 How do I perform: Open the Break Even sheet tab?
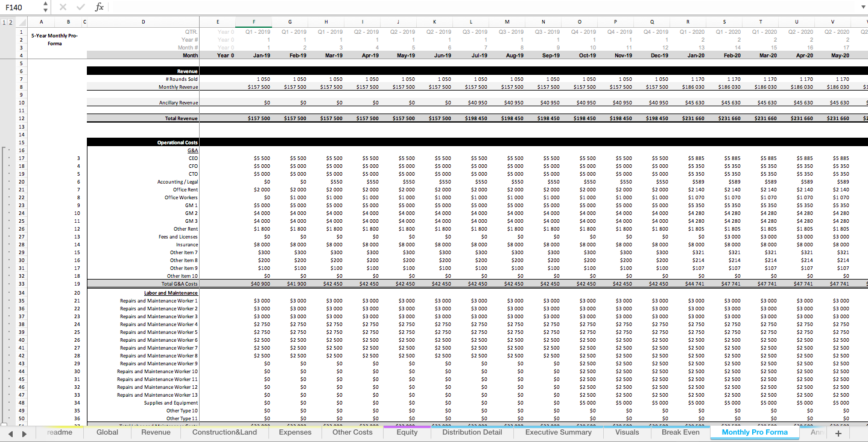[x=680, y=432]
